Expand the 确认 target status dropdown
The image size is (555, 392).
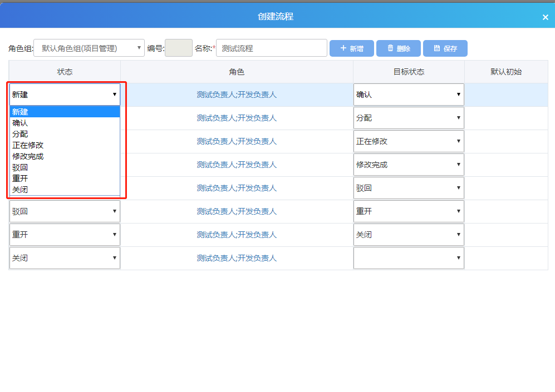pyautogui.click(x=409, y=95)
